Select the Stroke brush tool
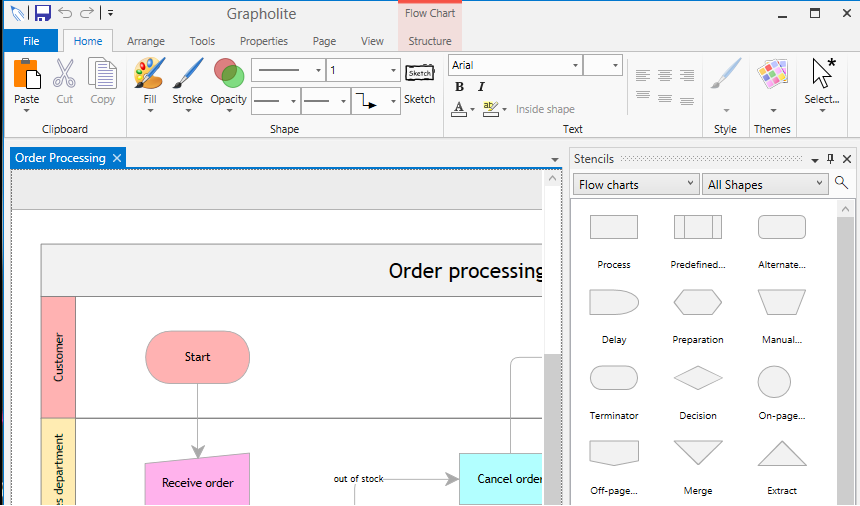The width and height of the screenshot is (860, 506). [x=187, y=76]
